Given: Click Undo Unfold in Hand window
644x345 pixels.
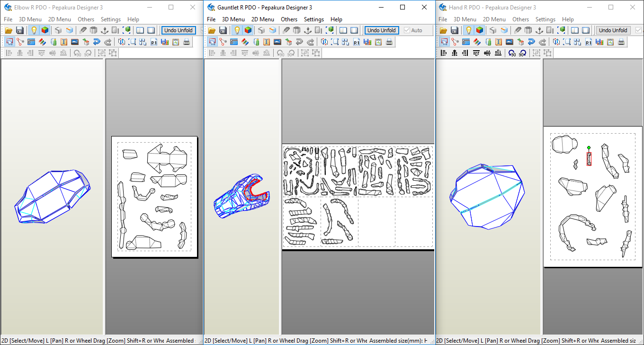Looking at the screenshot, I should coord(613,30).
